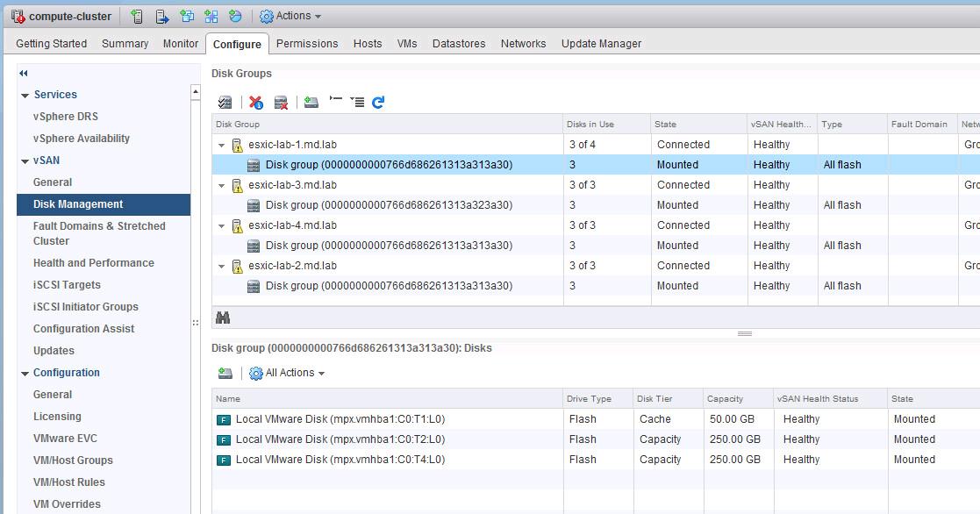Screen dimensions: 980x514
Task: Expand all disk group rows
Action: click(357, 102)
